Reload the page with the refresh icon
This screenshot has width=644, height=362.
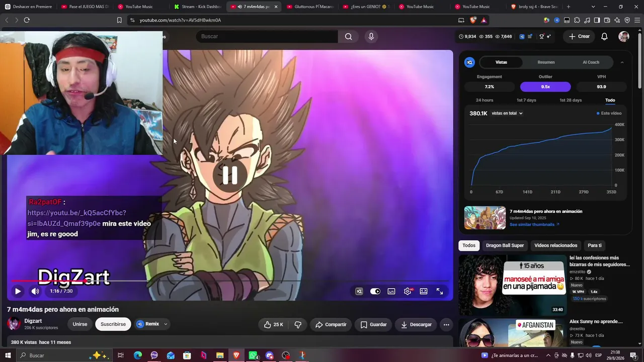coord(27,20)
